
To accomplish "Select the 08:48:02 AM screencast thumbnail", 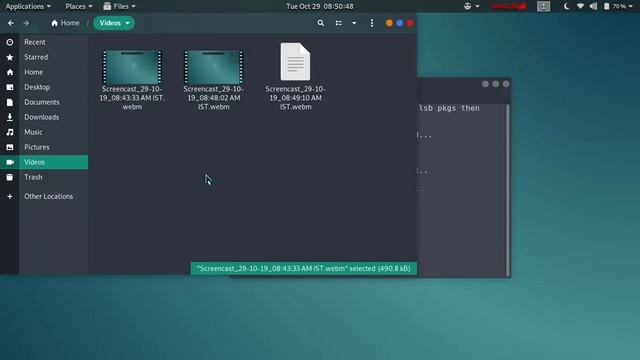I will (213, 67).
